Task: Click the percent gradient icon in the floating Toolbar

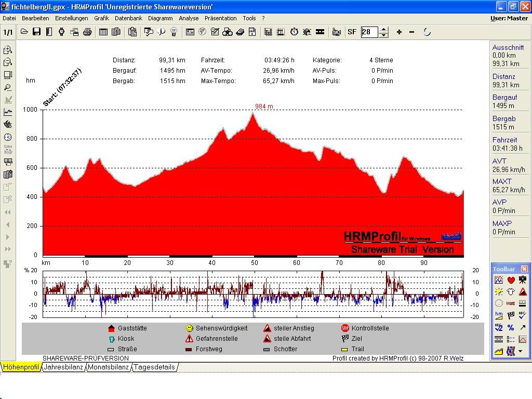Action: (511, 327)
